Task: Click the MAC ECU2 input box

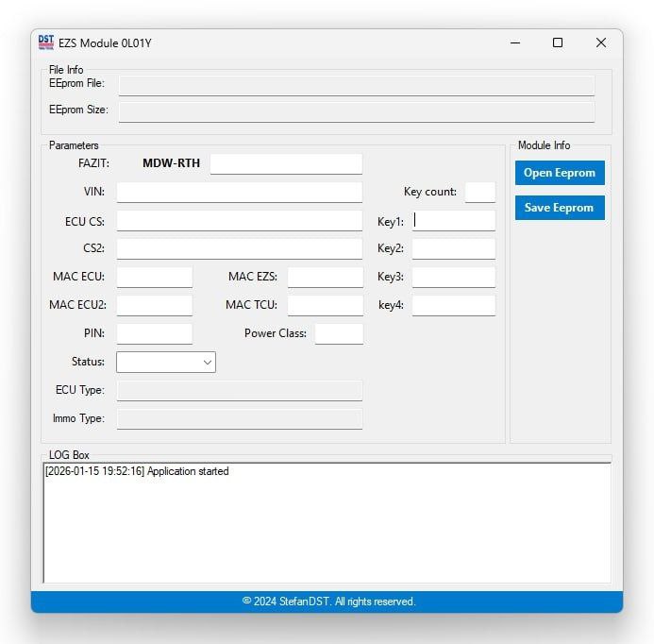Action: click(154, 305)
